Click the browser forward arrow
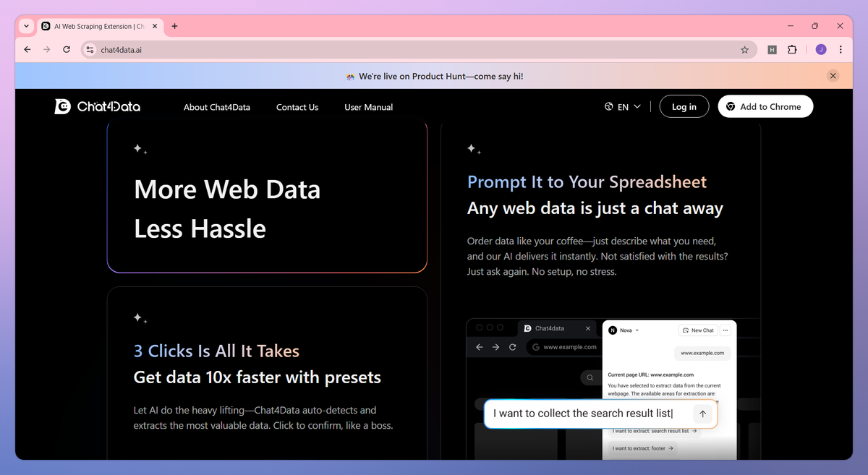The width and height of the screenshot is (868, 475). pos(47,50)
